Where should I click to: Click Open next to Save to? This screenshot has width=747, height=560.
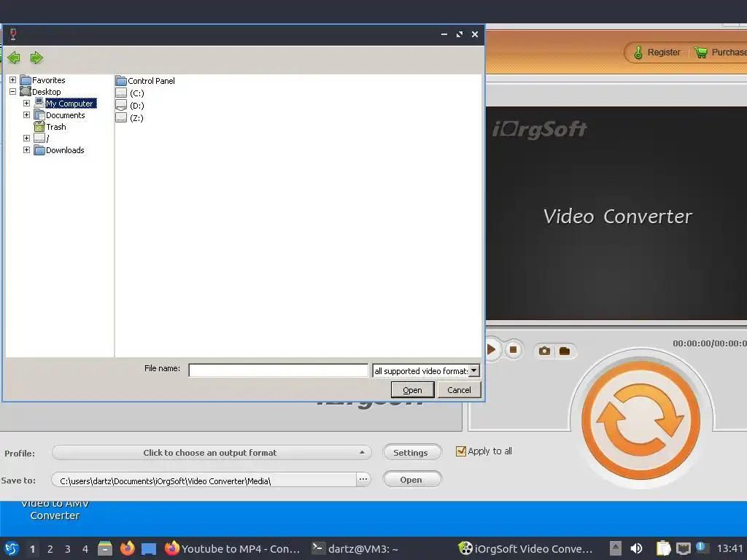coord(412,480)
